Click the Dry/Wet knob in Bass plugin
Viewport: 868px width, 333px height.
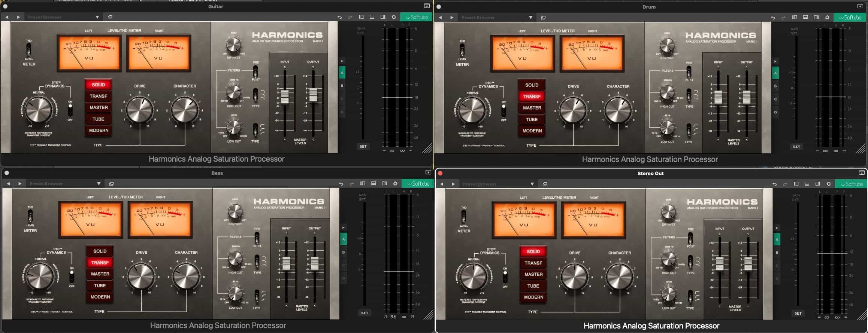point(235,211)
